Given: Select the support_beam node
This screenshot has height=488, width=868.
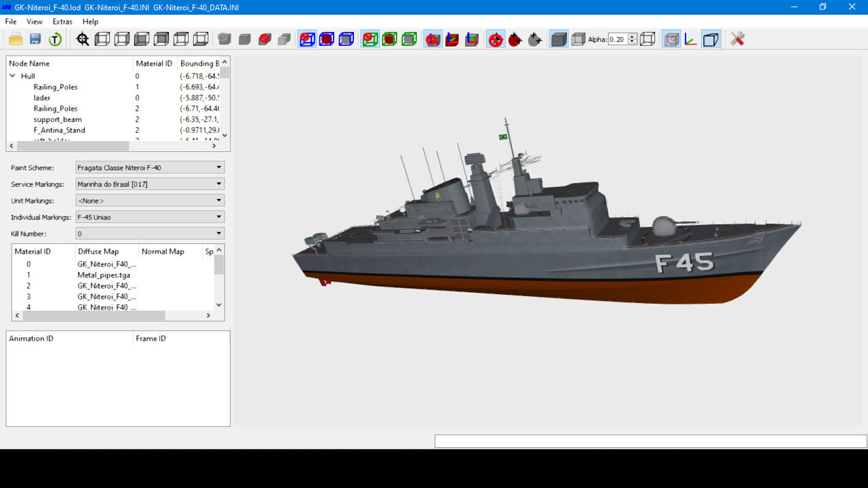Looking at the screenshot, I should click(x=58, y=119).
